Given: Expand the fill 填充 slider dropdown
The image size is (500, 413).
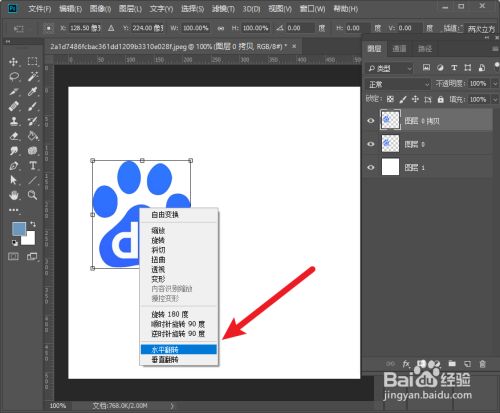Looking at the screenshot, I should click(x=495, y=99).
